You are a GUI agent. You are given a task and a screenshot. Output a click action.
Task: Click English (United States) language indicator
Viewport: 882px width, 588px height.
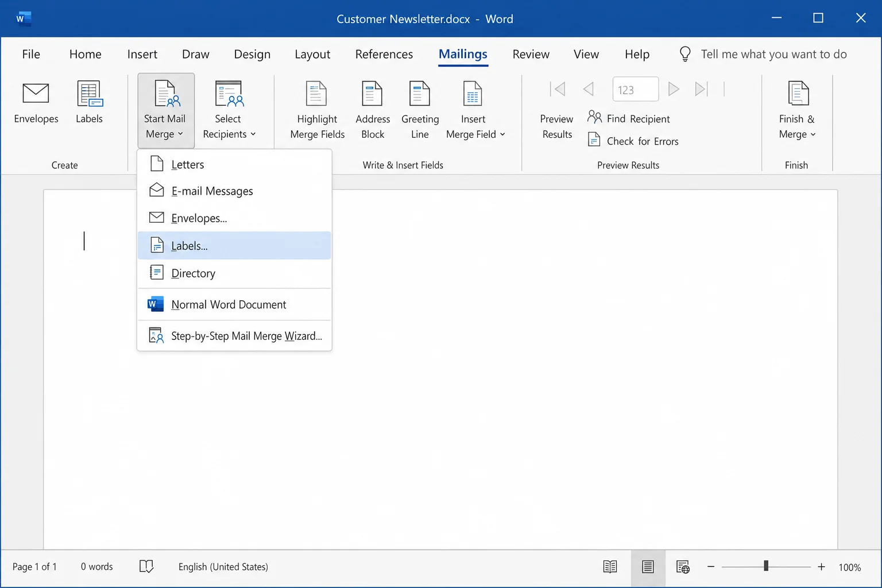coord(223,567)
